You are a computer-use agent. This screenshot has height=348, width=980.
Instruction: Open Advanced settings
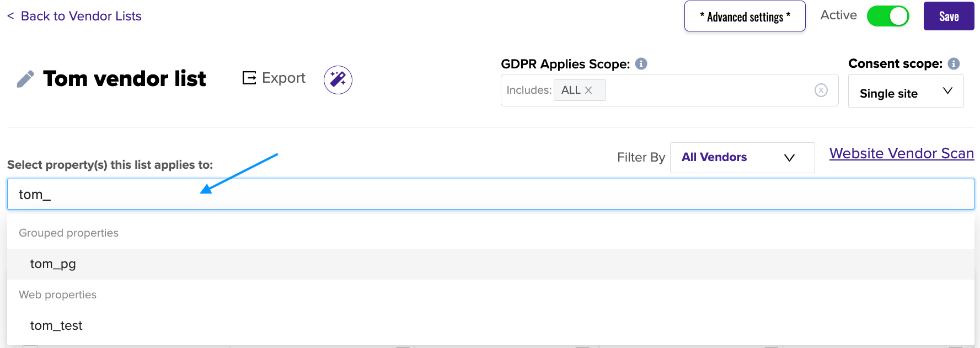click(x=745, y=16)
